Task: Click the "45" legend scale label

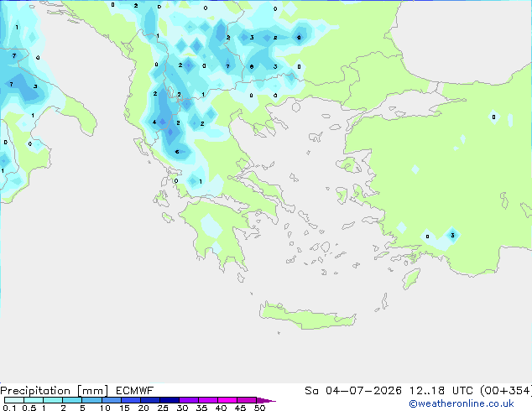Action: 240,408
